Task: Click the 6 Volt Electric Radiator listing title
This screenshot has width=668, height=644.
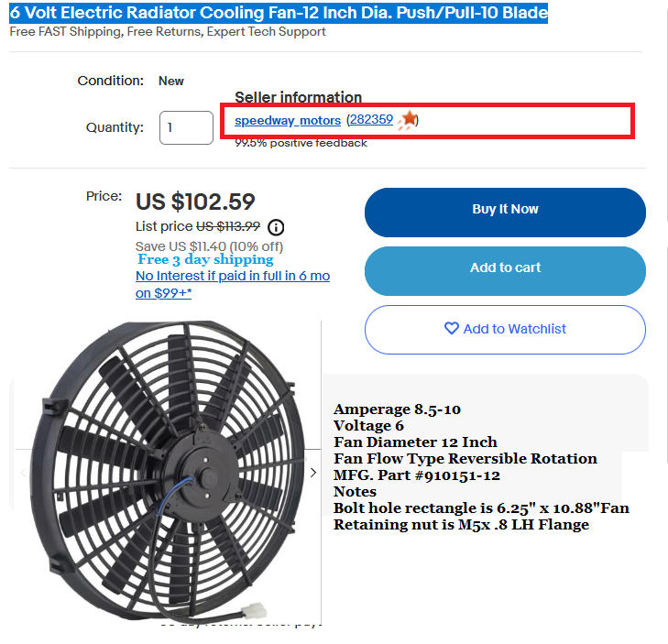Action: click(279, 13)
